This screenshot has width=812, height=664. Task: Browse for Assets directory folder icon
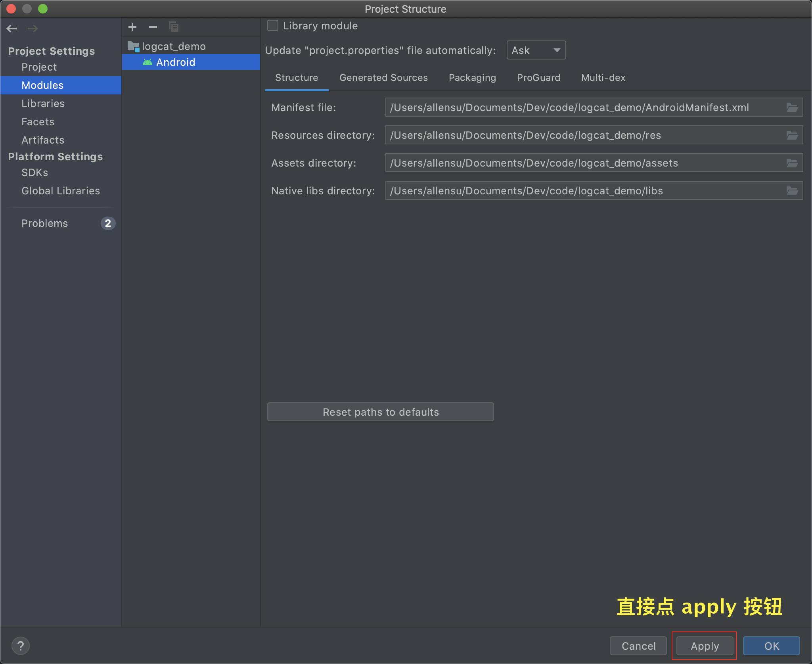tap(792, 163)
